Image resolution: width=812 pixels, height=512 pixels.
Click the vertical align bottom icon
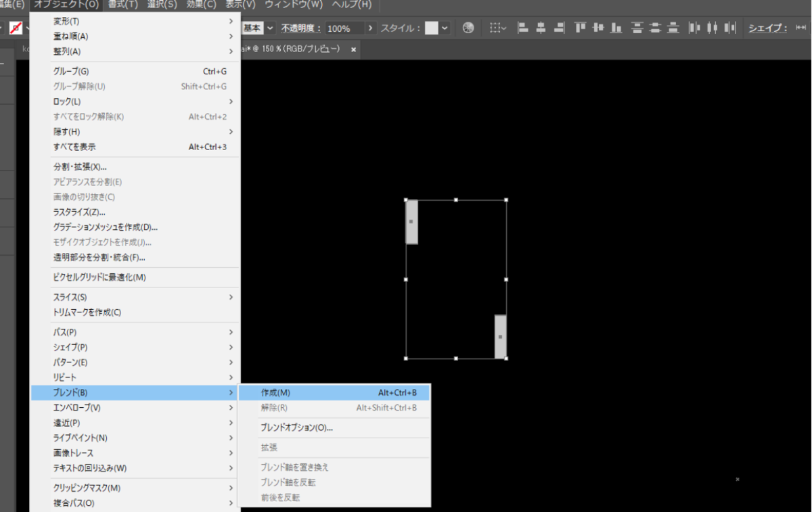[616, 28]
